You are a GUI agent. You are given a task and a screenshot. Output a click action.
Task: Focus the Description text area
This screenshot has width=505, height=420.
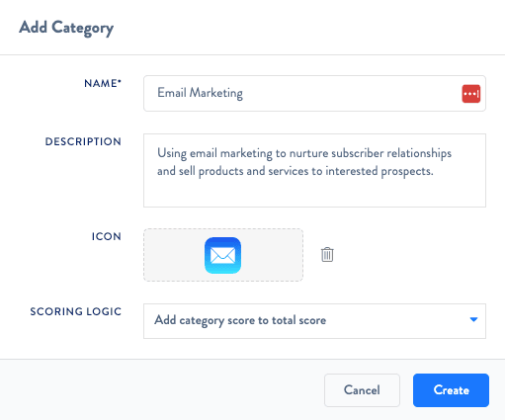314,170
